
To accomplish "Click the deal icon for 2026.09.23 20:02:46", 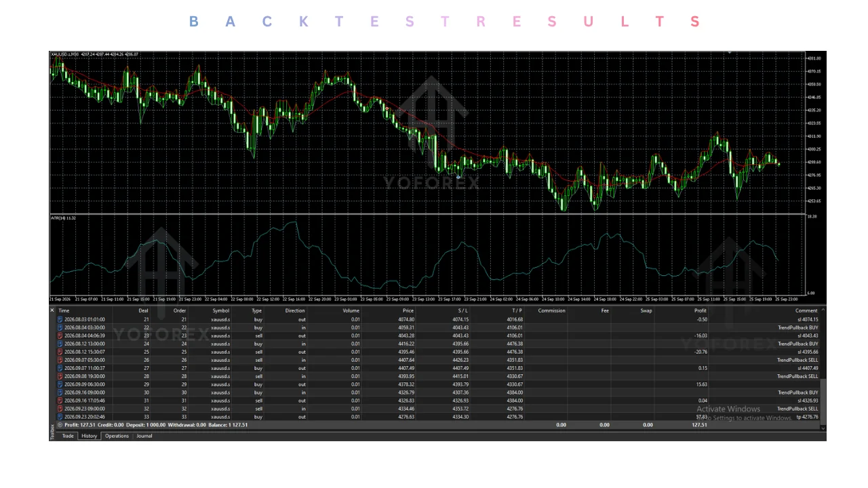I will pos(60,417).
